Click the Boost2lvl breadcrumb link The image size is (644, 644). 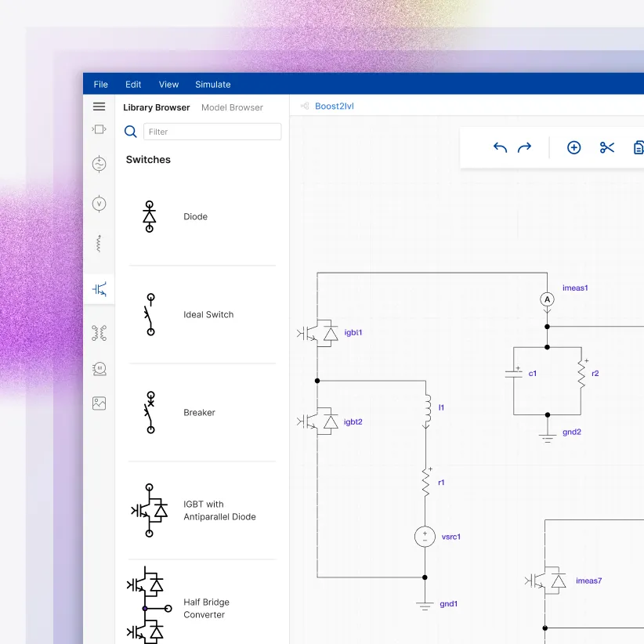(335, 106)
